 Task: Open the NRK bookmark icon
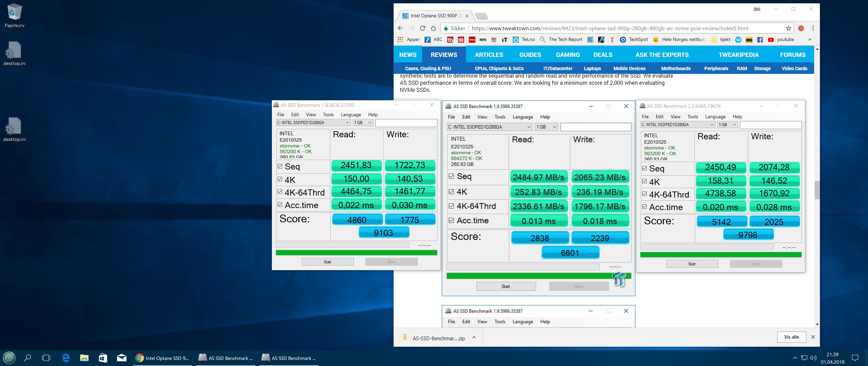(483, 40)
